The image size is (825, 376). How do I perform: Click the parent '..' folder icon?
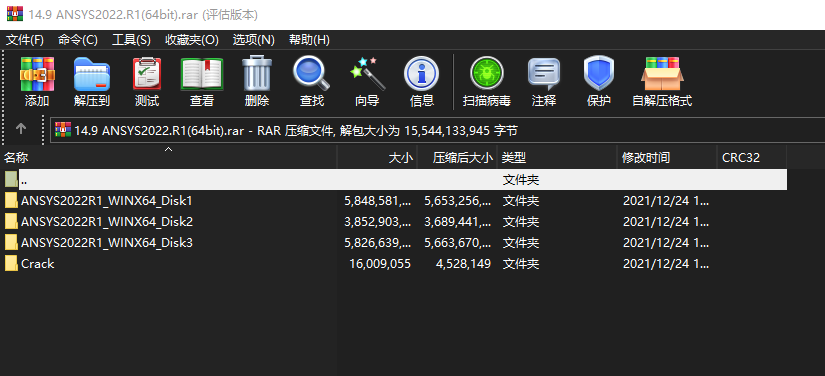[x=11, y=179]
